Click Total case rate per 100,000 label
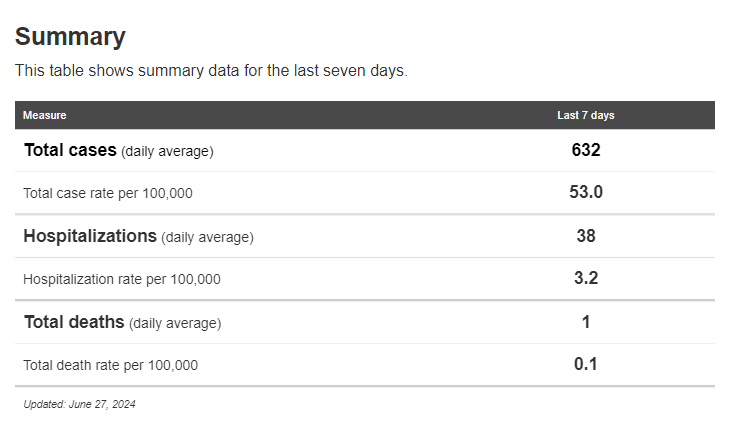 pyautogui.click(x=108, y=193)
